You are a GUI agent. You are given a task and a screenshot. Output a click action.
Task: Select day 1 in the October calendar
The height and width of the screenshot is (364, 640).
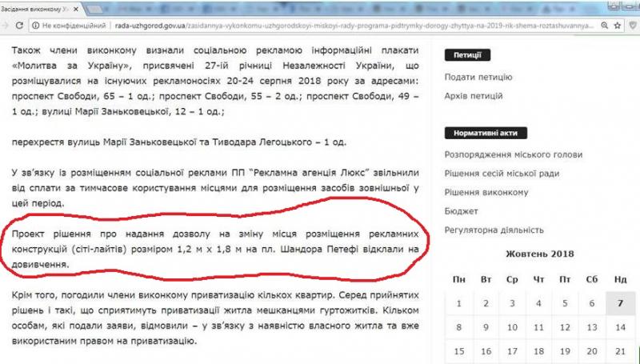(459, 304)
